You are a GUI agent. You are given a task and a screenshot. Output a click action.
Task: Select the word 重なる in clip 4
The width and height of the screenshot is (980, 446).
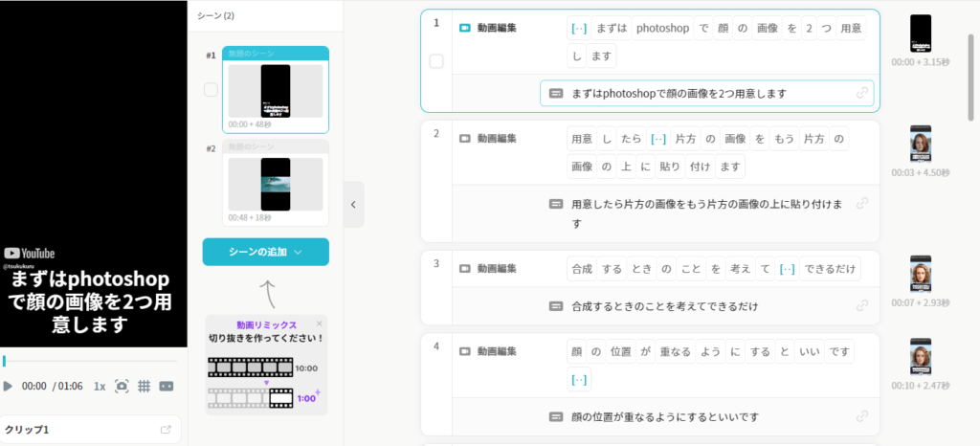675,351
